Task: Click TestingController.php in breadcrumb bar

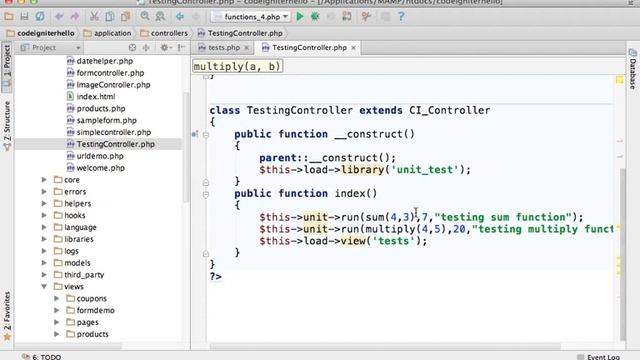Action: [240, 33]
